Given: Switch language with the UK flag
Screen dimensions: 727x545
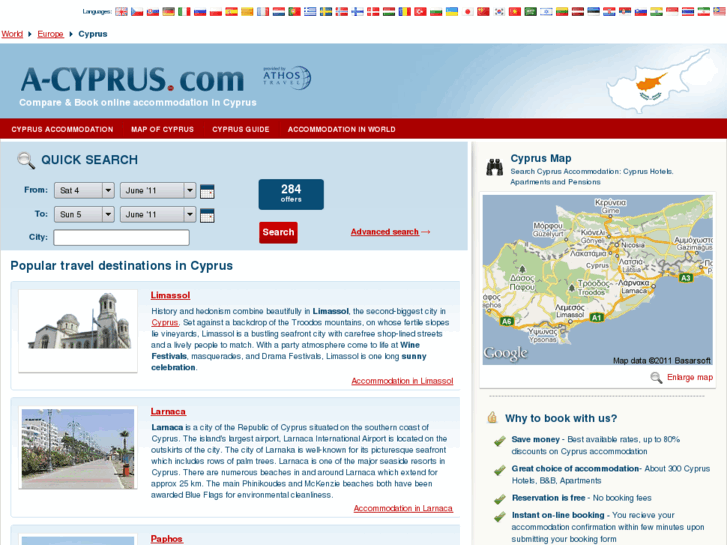Looking at the screenshot, I should click(121, 12).
